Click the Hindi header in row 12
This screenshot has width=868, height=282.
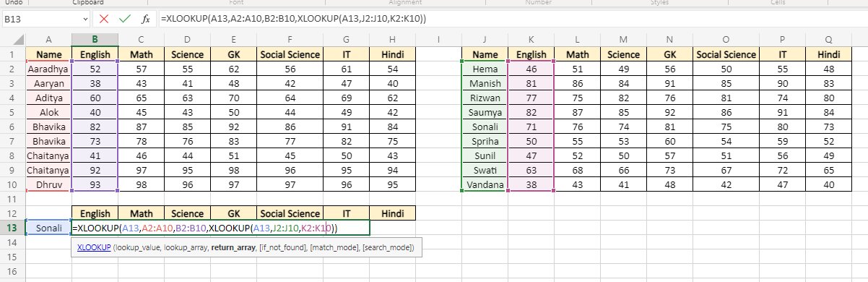point(392,213)
